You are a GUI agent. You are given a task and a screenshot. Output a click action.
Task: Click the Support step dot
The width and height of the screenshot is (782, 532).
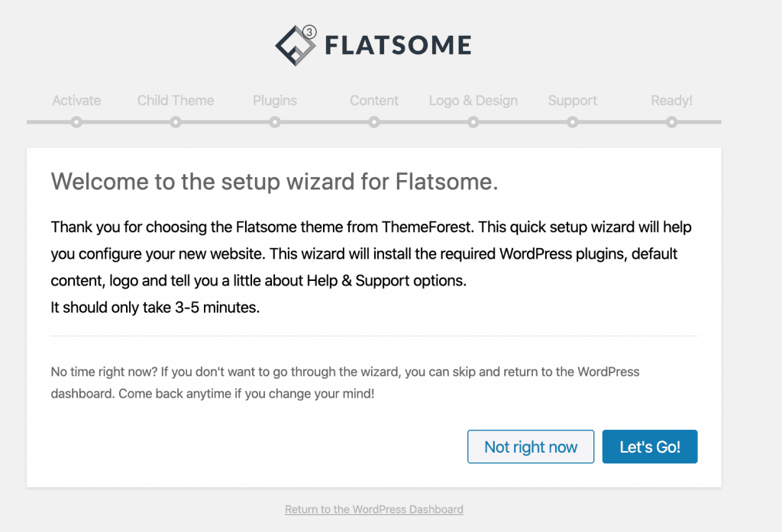pyautogui.click(x=572, y=120)
